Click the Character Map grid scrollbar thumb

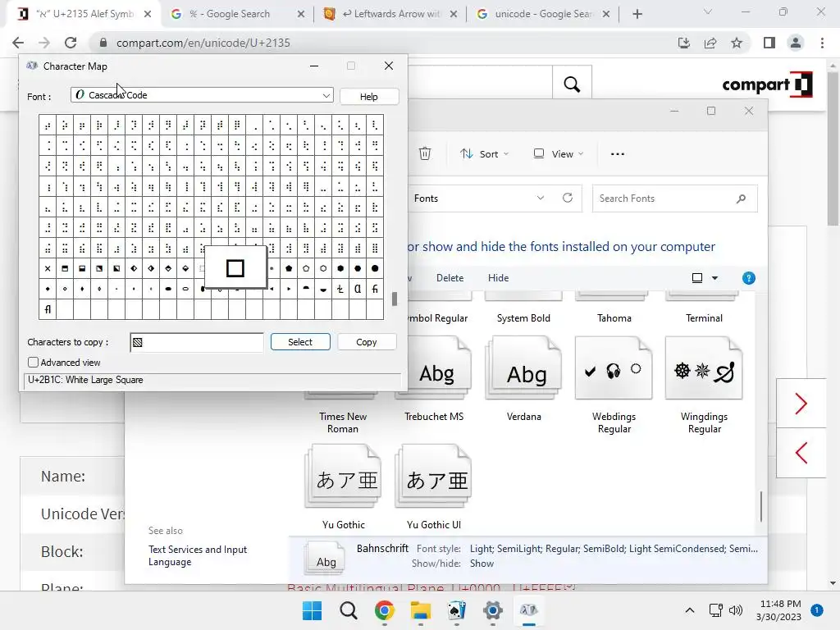tap(395, 299)
